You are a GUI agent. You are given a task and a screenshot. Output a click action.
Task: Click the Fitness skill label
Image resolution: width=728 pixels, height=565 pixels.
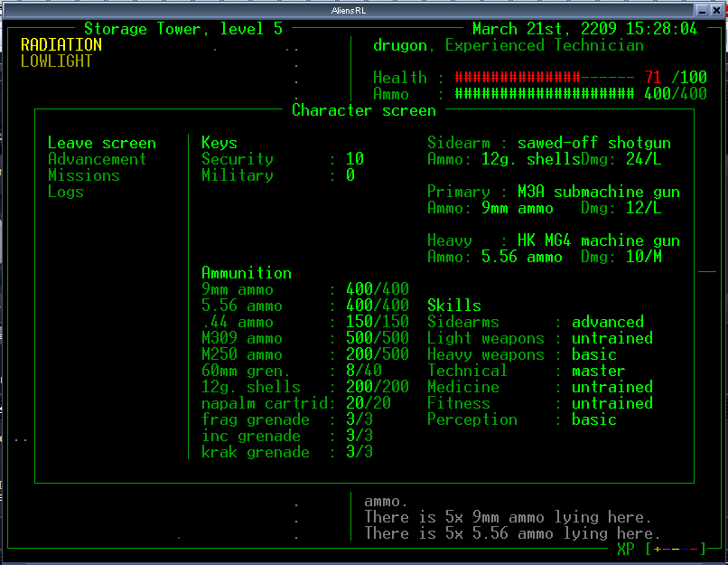pos(459,403)
